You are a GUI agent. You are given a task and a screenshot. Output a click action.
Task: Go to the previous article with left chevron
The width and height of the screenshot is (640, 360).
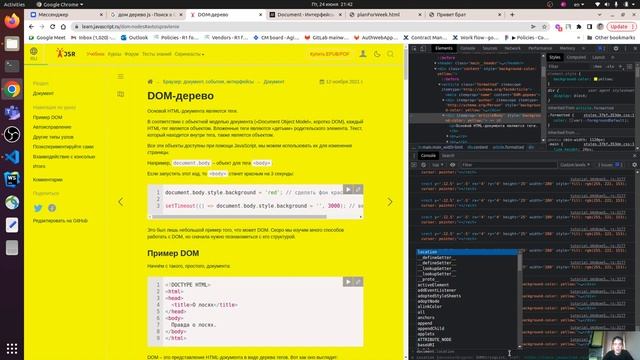[x=120, y=202]
